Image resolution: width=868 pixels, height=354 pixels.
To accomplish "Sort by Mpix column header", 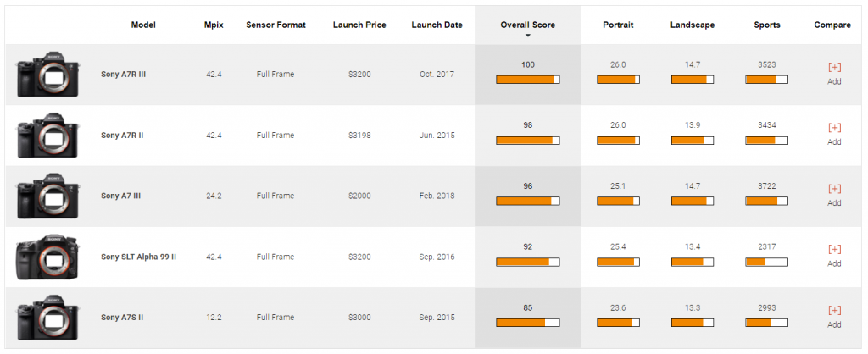I will pos(214,25).
